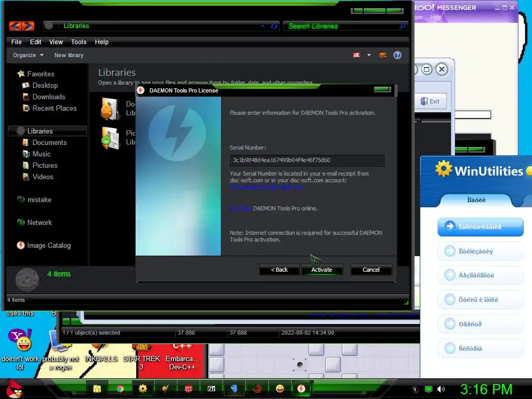The height and width of the screenshot is (399, 532).
Task: Open the red swirl taskbar icon
Action: tap(257, 389)
